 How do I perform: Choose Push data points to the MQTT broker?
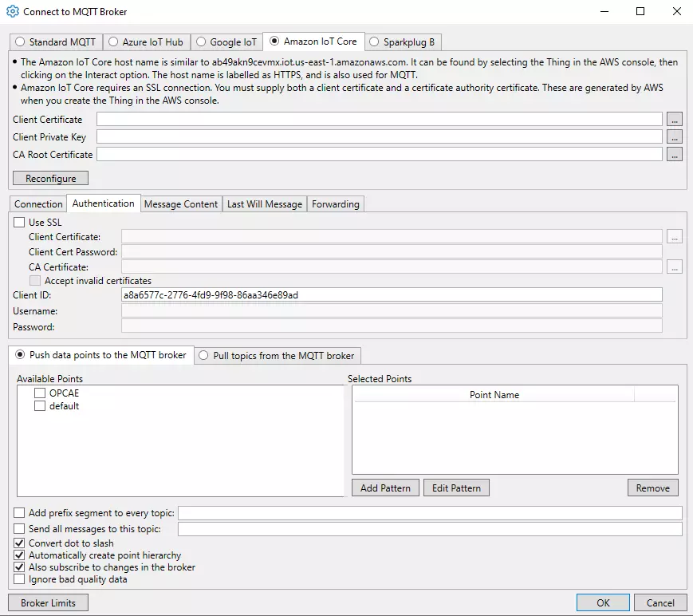click(20, 354)
